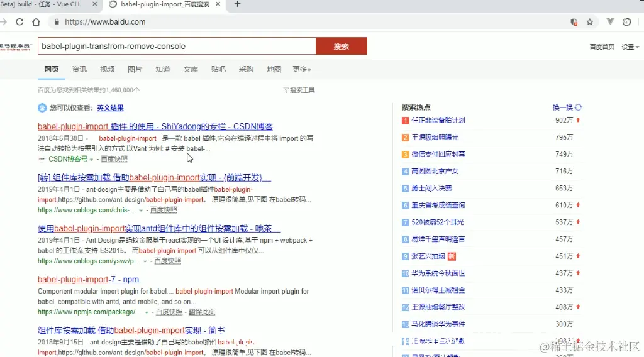Switch to the 文库 tab
Screen dimensions: 644x357
point(191,69)
